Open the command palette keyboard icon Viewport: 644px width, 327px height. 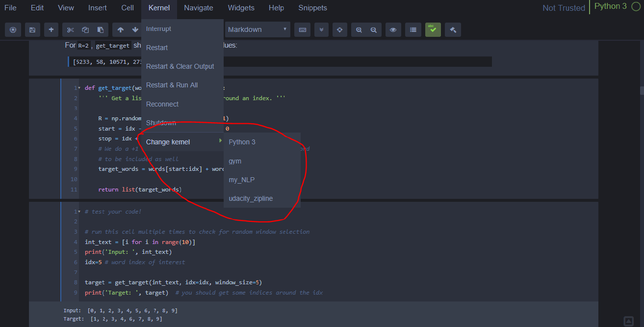(303, 29)
